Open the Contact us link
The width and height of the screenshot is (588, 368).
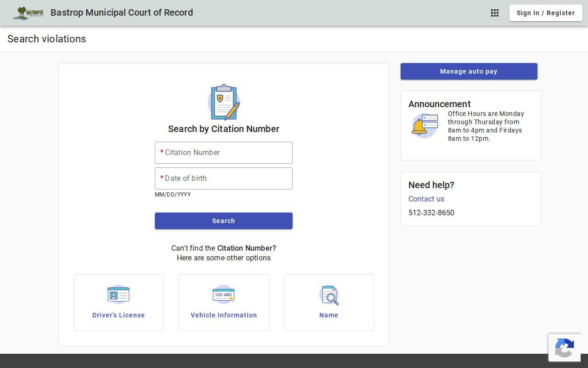coord(426,199)
